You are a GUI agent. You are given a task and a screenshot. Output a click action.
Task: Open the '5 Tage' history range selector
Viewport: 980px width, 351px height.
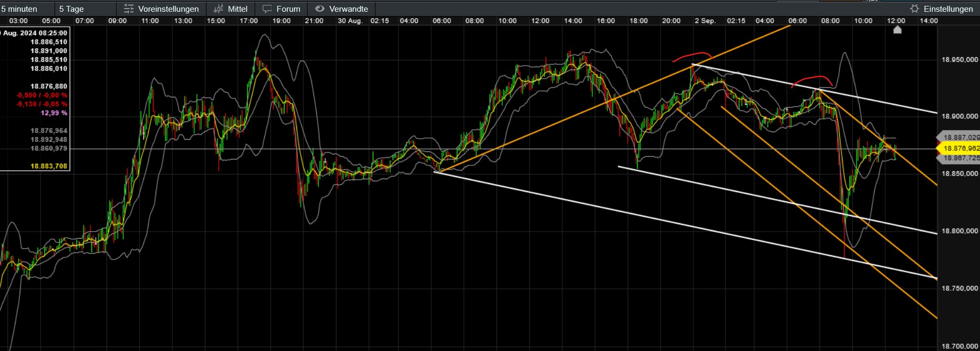point(72,9)
